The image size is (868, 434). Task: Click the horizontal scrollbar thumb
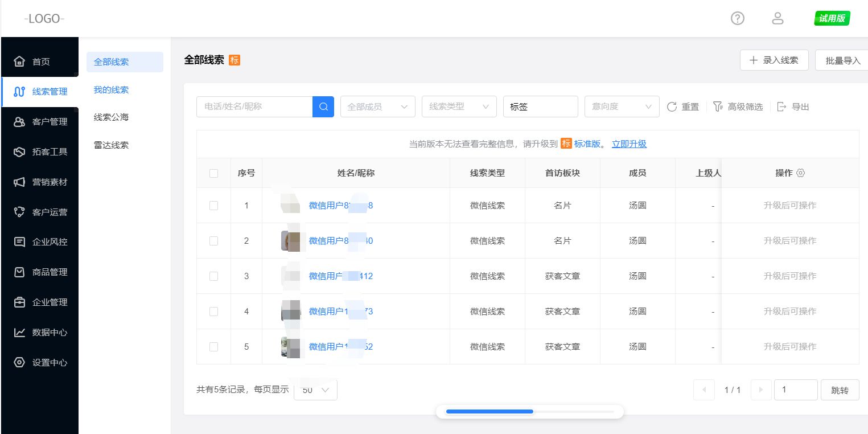[x=489, y=411]
